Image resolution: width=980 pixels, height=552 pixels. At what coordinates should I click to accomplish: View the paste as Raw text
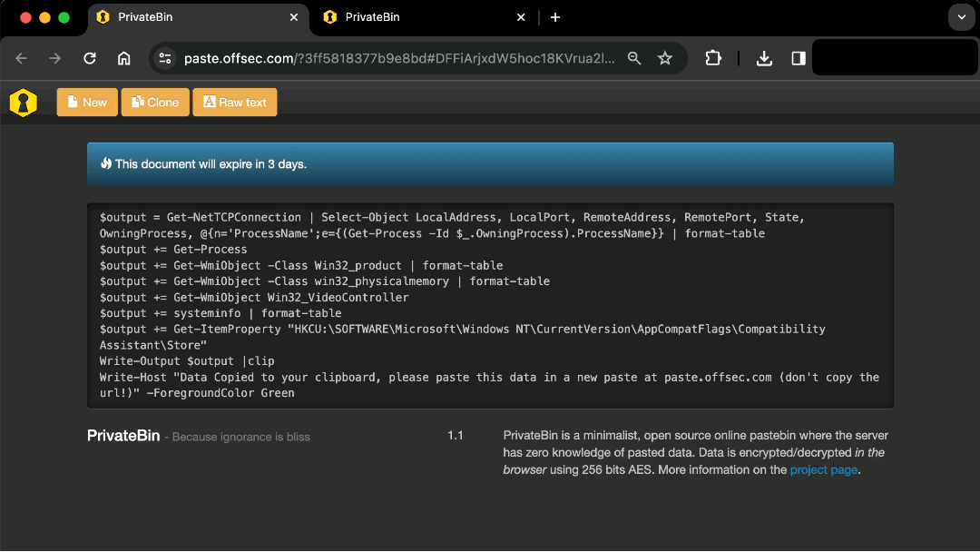pyautogui.click(x=235, y=102)
